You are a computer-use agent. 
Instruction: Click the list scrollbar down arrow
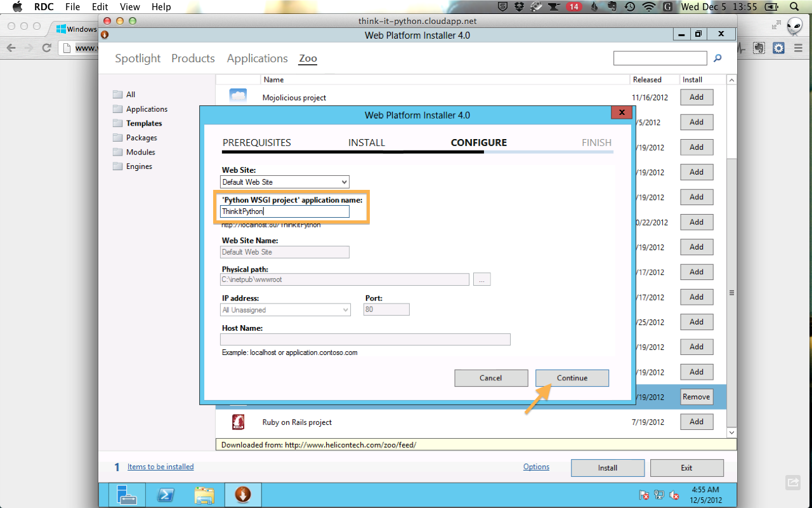(x=731, y=432)
